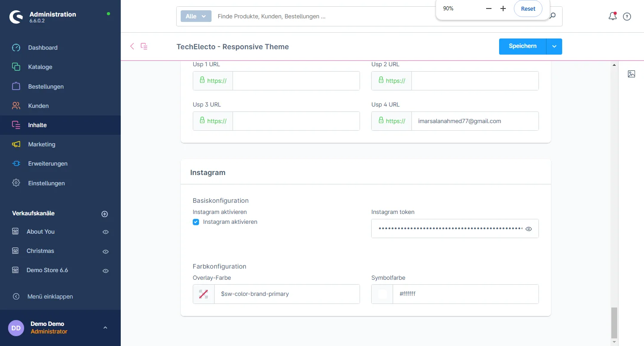
Task: Click the Menü einklappen collapse icon
Action: [x=16, y=296]
